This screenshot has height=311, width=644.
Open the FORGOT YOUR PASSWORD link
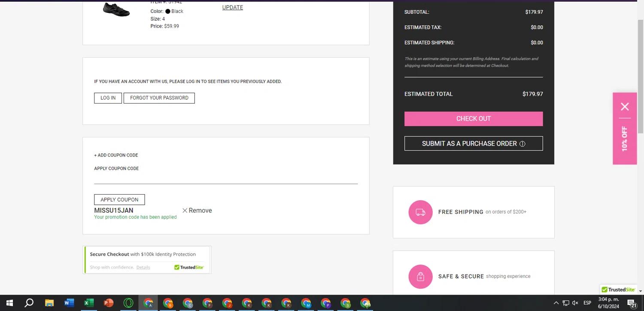point(159,98)
